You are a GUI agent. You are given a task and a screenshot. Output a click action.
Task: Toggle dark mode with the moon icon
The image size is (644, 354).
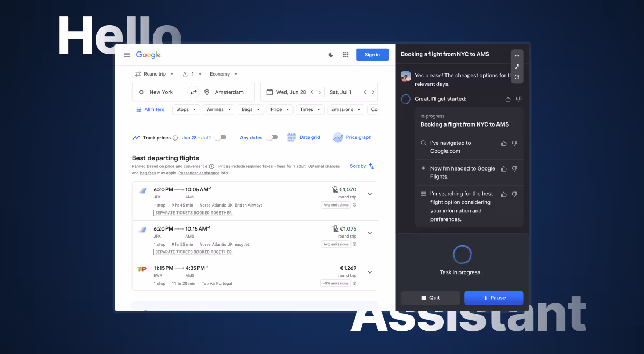click(x=331, y=54)
